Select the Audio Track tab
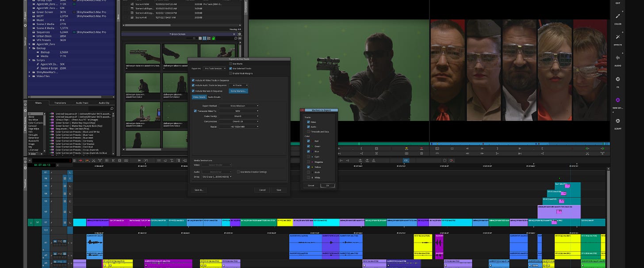644x268 pixels. (82, 103)
